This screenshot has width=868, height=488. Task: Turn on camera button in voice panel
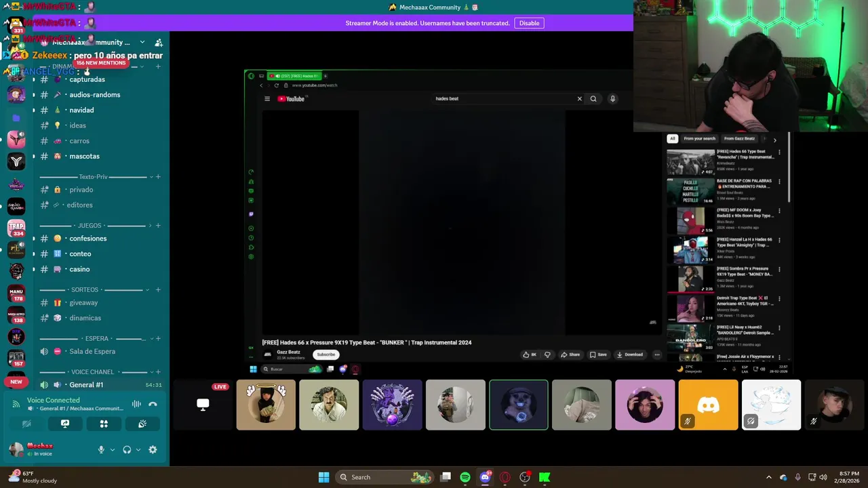26,424
